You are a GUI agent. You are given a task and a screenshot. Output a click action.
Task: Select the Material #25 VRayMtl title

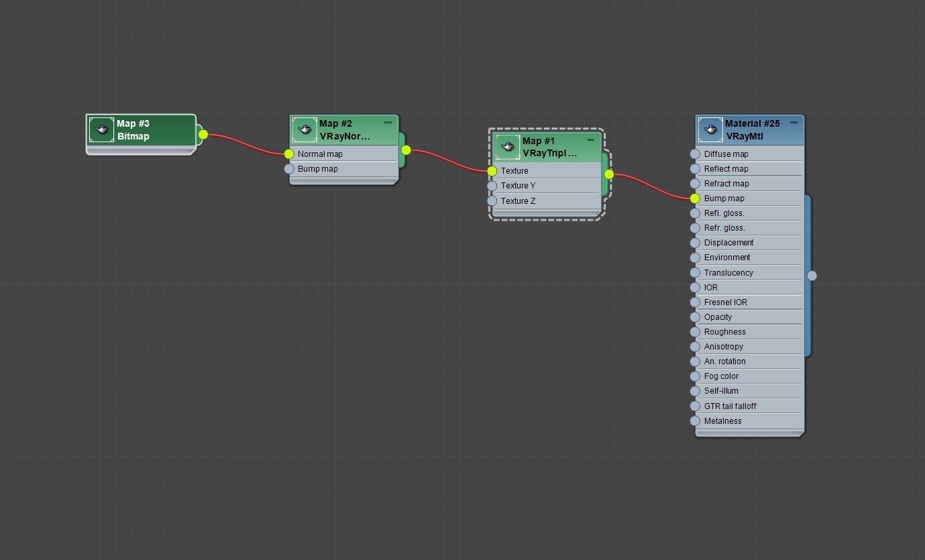coord(752,129)
